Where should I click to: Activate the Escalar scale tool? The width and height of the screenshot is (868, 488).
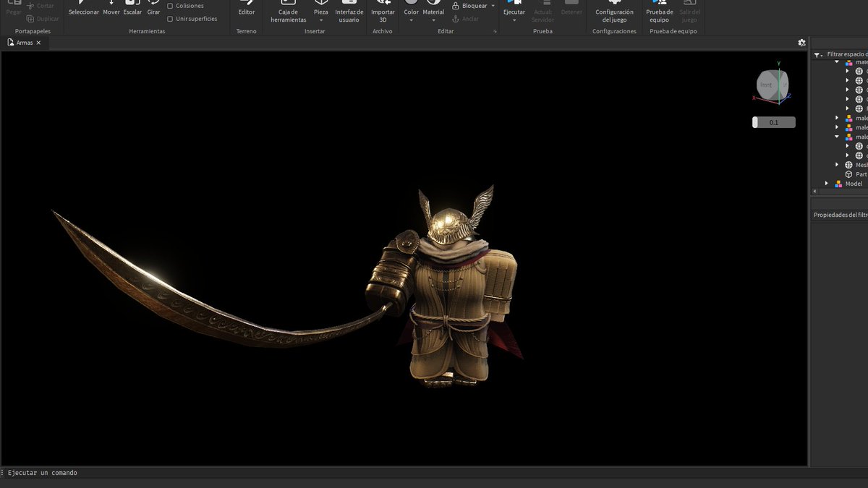pos(132,8)
